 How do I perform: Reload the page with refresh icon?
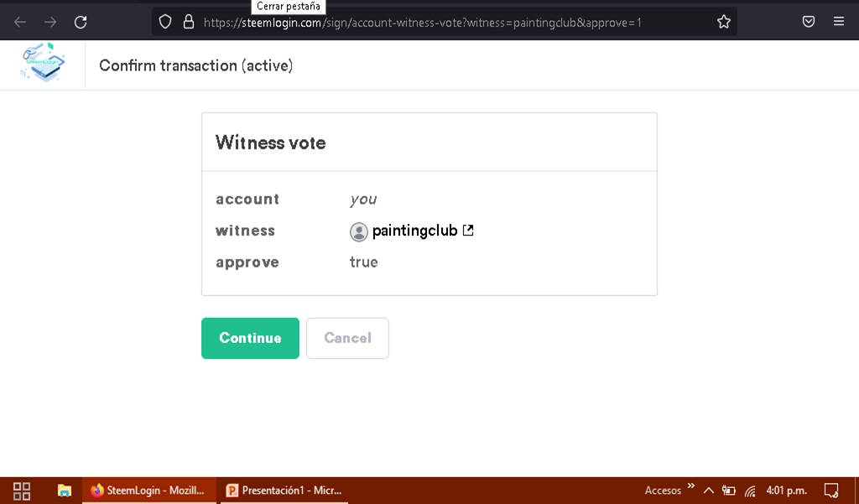81,22
